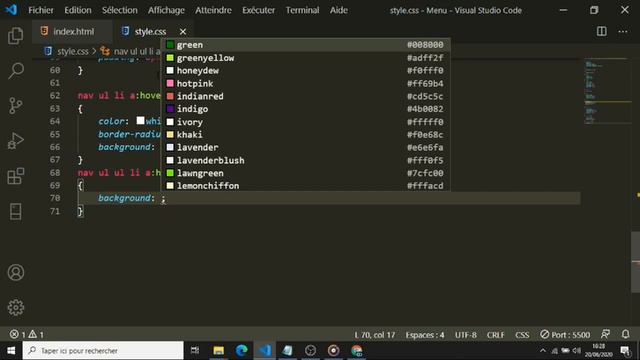Click the VS Code logo icon
Screen dimensions: 640x360
click(x=11, y=9)
